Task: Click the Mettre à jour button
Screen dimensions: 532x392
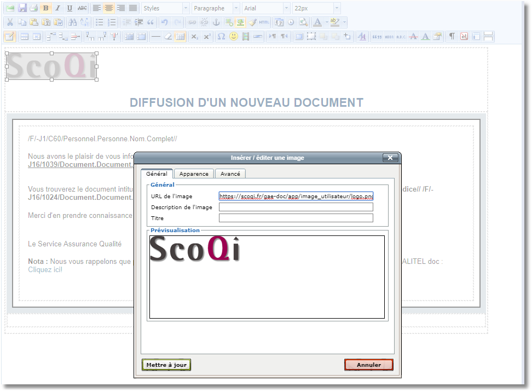Action: pos(166,365)
